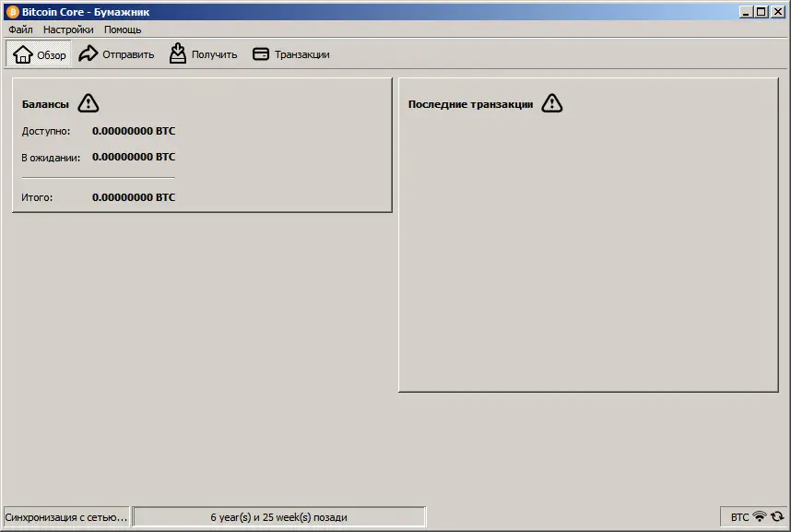This screenshot has height=532, width=791.
Task: Click the network connection icon in status bar
Action: (x=760, y=517)
